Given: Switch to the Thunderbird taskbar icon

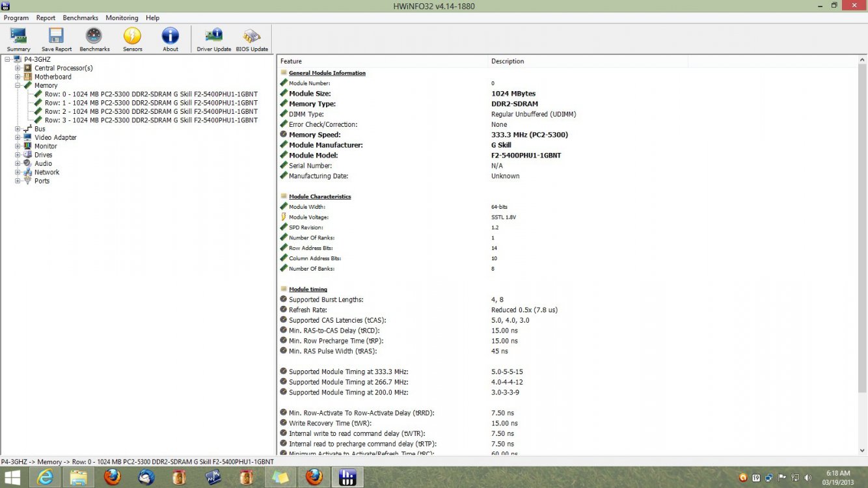Looking at the screenshot, I should click(146, 478).
